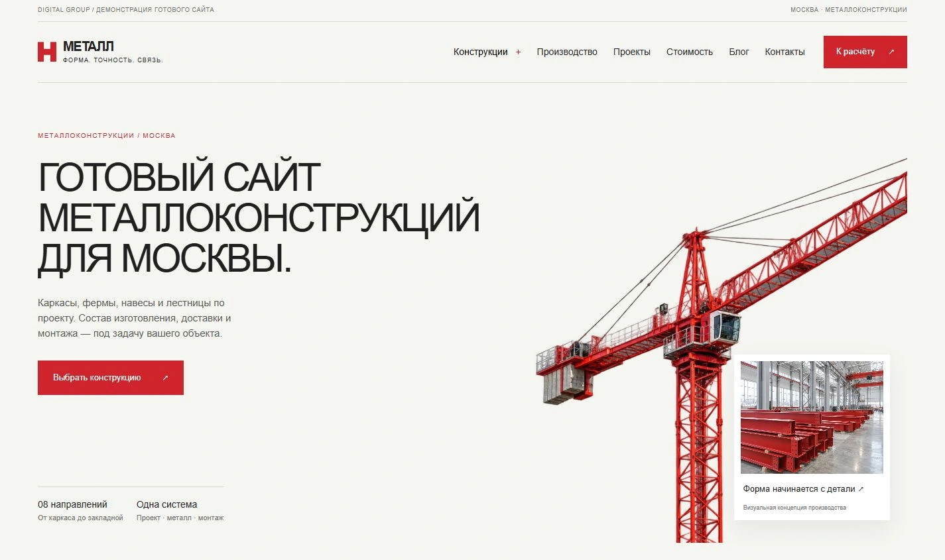
Task: Click the К расчёту button
Action: coord(865,52)
